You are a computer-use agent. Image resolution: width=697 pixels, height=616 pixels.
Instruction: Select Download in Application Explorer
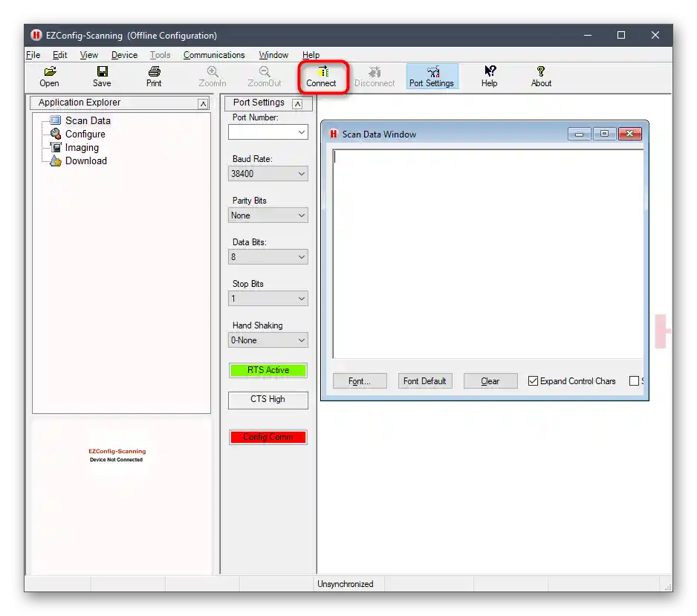click(85, 161)
